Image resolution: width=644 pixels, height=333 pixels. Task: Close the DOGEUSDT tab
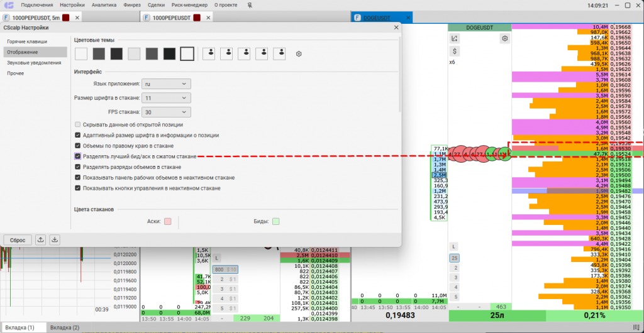coord(408,18)
